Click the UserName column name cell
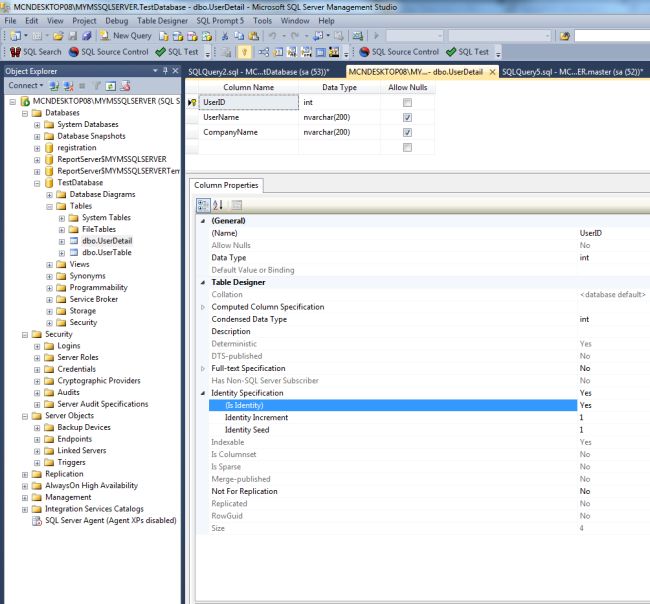The height and width of the screenshot is (604, 650). 248,117
